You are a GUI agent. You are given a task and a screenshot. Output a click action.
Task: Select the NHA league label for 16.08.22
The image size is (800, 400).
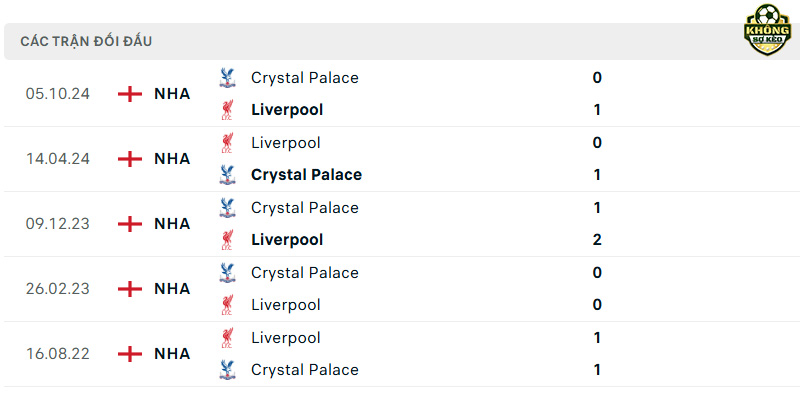[172, 354]
